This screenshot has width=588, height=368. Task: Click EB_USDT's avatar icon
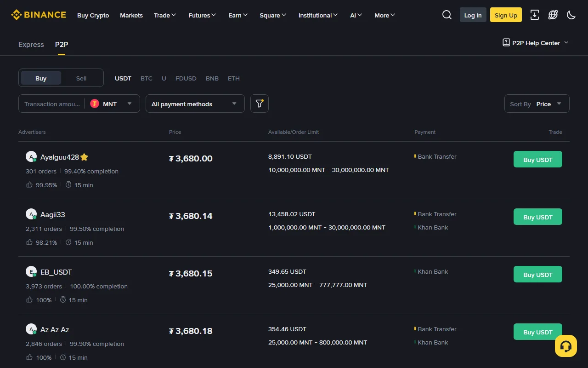click(x=31, y=272)
